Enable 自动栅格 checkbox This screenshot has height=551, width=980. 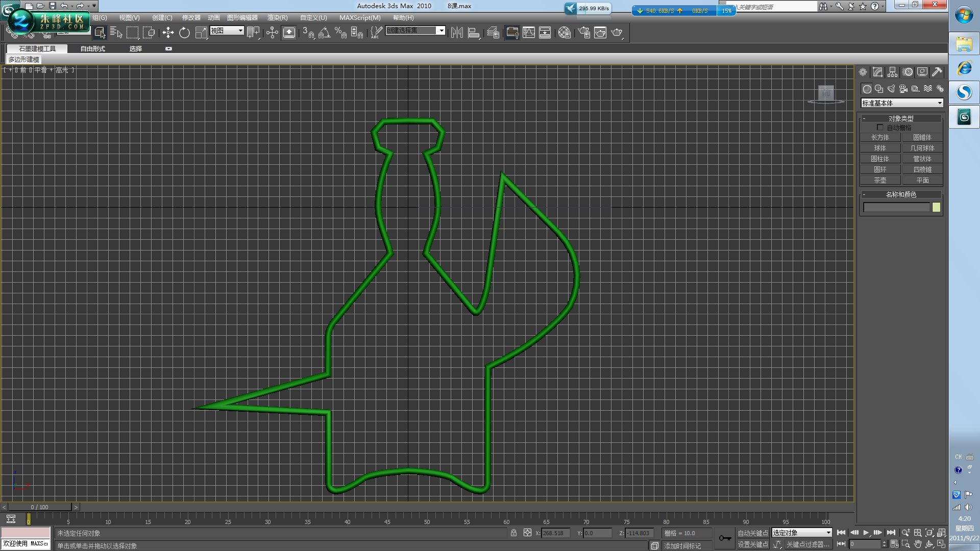click(880, 128)
